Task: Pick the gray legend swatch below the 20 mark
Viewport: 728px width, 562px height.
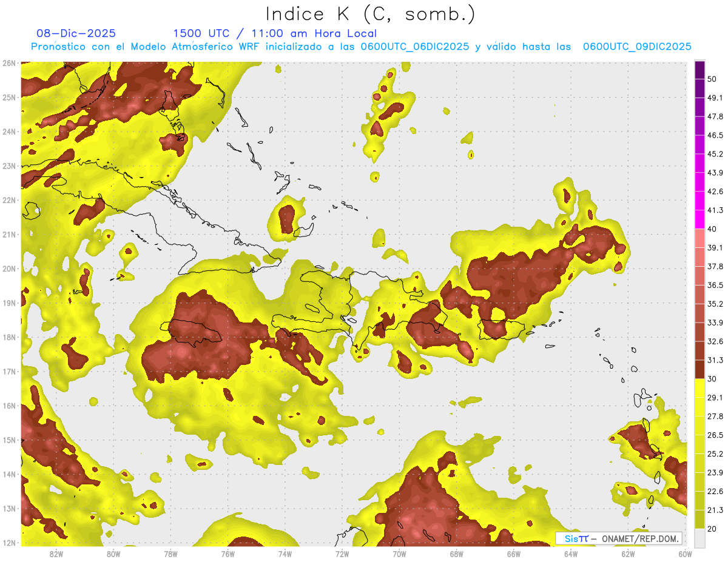Action: (699, 538)
